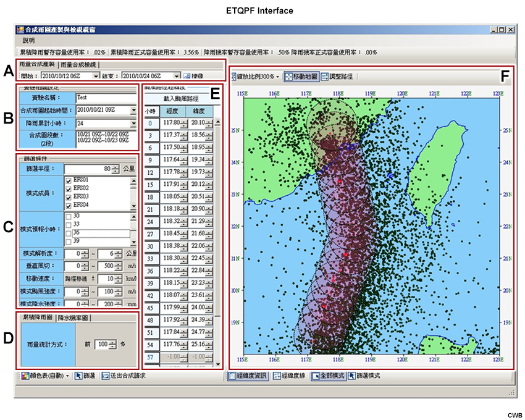Click the 緯度 latitude column header

click(198, 111)
